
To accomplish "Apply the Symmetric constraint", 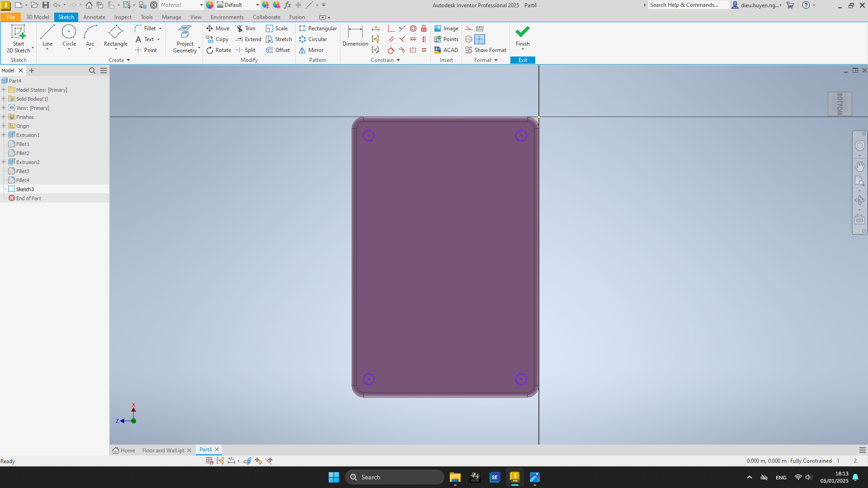I will (413, 50).
